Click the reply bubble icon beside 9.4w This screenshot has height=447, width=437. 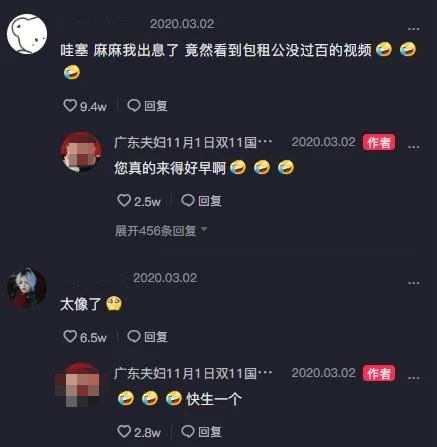point(134,106)
